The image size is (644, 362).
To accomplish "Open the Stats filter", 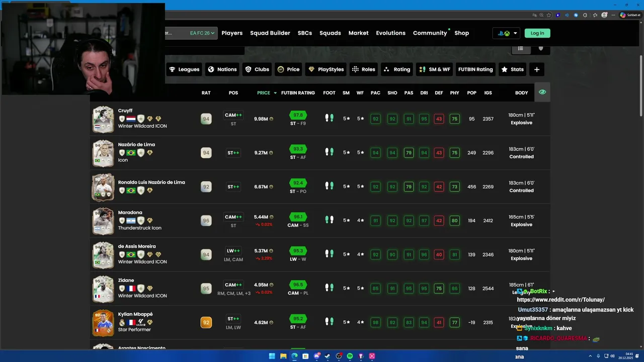I will click(512, 69).
